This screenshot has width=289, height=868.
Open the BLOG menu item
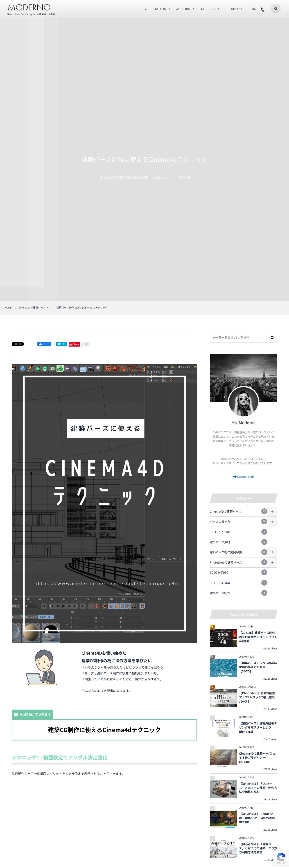coord(252,9)
